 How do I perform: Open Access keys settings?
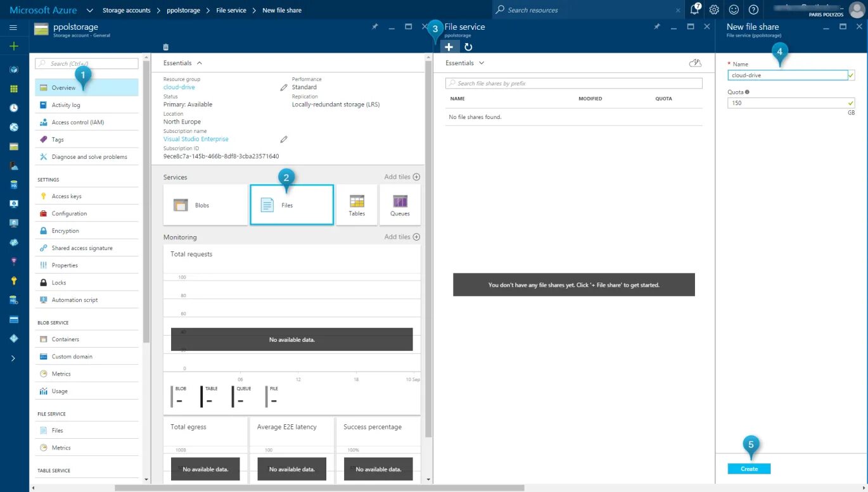pos(87,196)
